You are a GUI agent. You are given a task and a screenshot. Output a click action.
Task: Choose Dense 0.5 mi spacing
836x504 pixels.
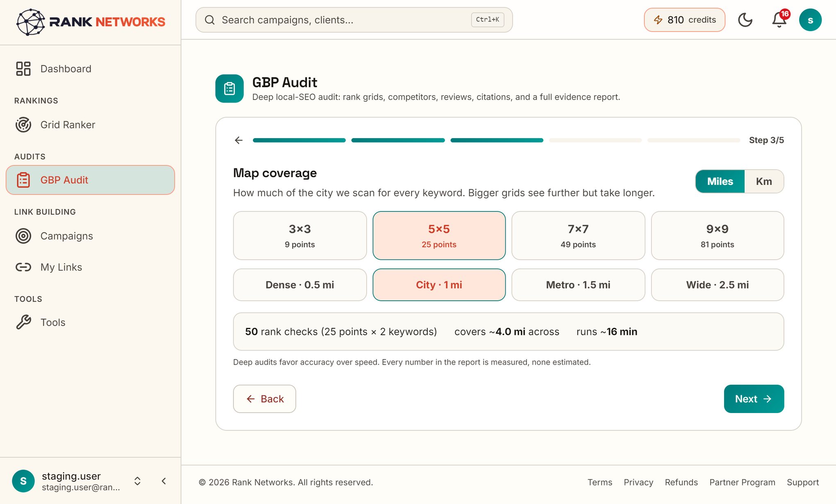300,285
